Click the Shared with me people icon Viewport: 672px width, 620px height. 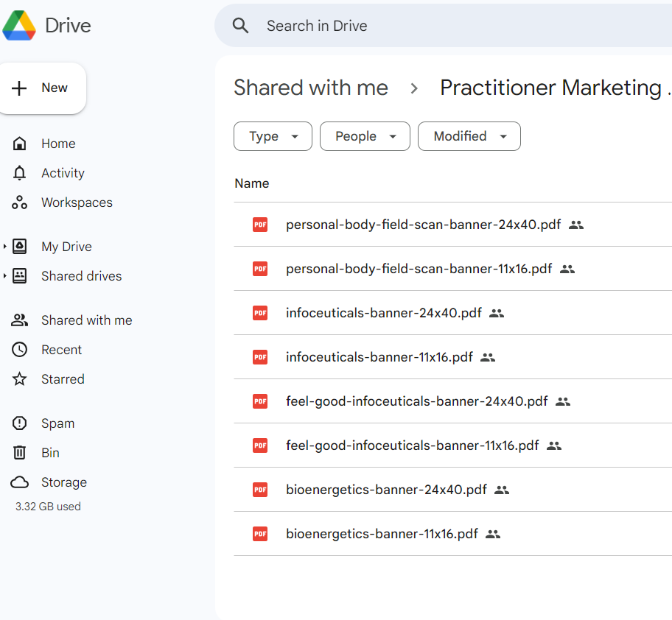point(19,320)
